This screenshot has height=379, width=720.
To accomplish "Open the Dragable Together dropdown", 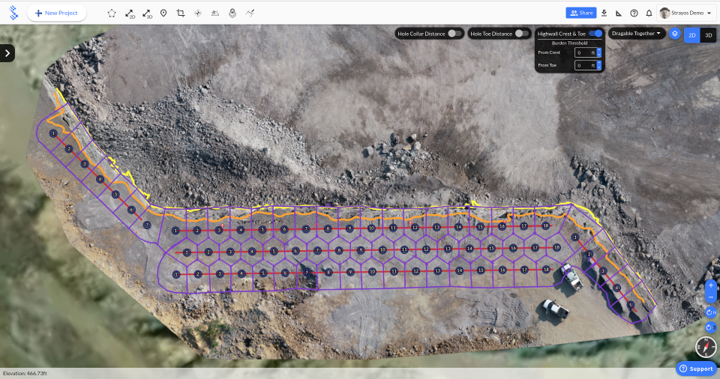I will click(x=636, y=34).
